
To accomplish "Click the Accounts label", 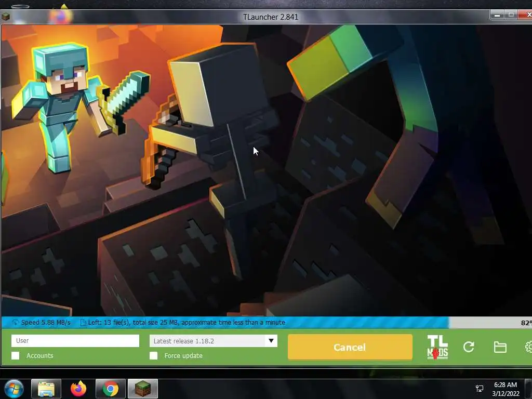I will 39,355.
